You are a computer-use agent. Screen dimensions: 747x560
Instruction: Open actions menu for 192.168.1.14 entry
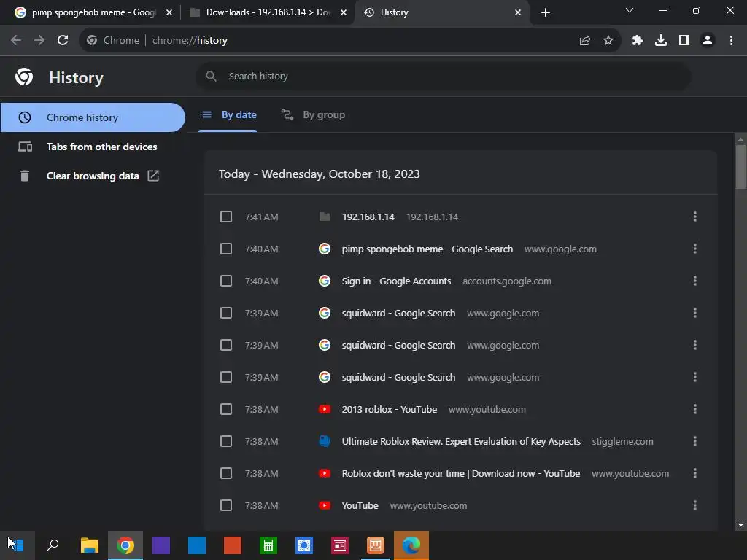(695, 217)
